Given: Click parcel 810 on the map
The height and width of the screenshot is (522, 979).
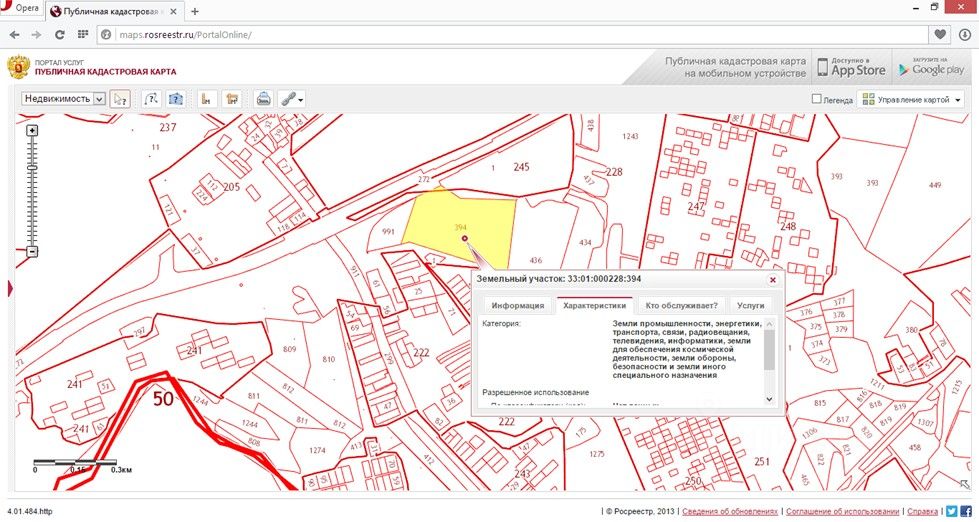Looking at the screenshot, I should (328, 359).
